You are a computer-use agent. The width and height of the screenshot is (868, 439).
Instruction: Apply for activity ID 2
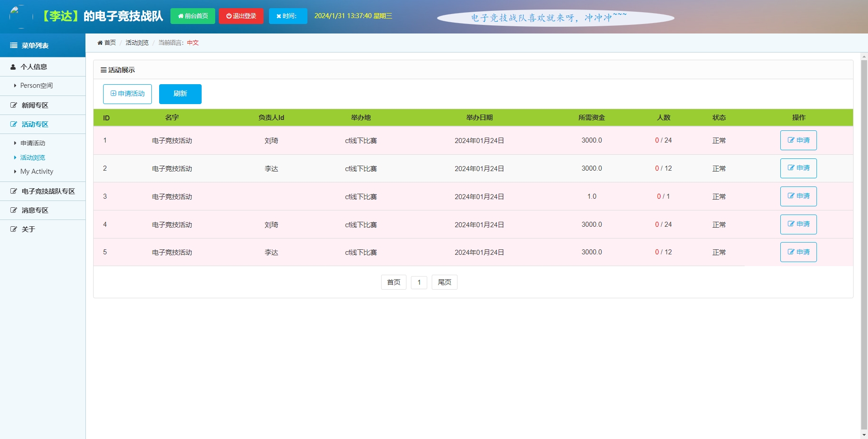click(798, 168)
